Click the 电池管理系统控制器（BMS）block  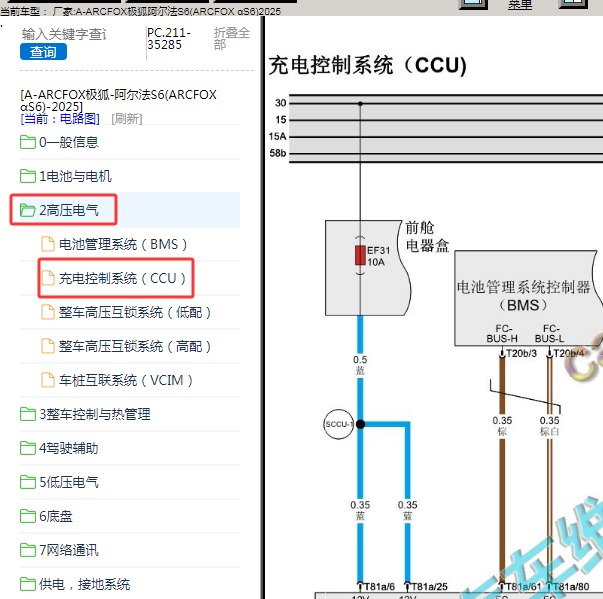click(x=527, y=298)
